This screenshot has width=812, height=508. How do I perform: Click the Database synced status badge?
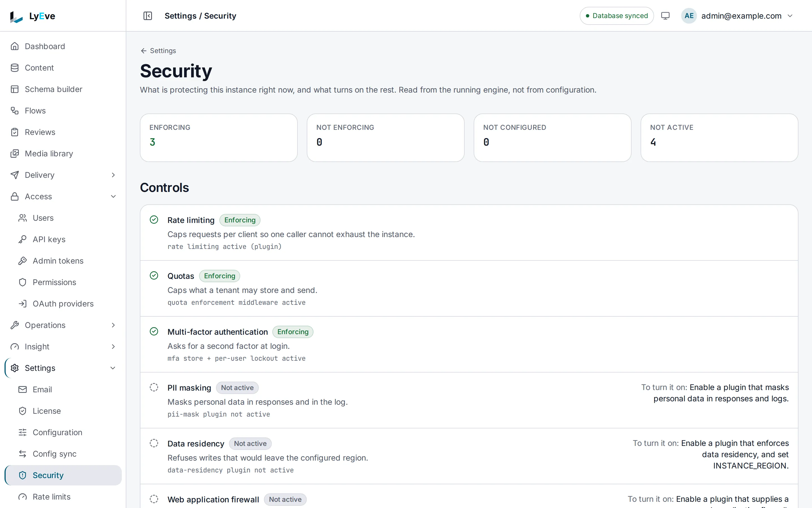[x=617, y=16]
